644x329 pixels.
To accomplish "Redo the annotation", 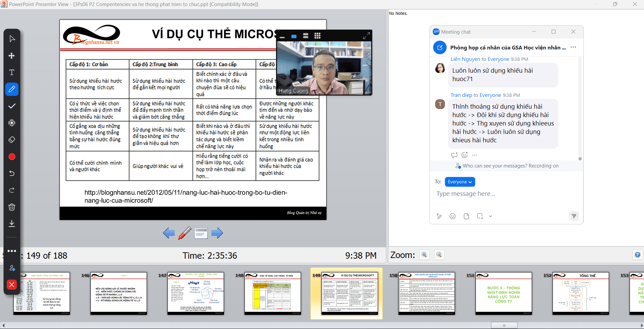I will (12, 190).
